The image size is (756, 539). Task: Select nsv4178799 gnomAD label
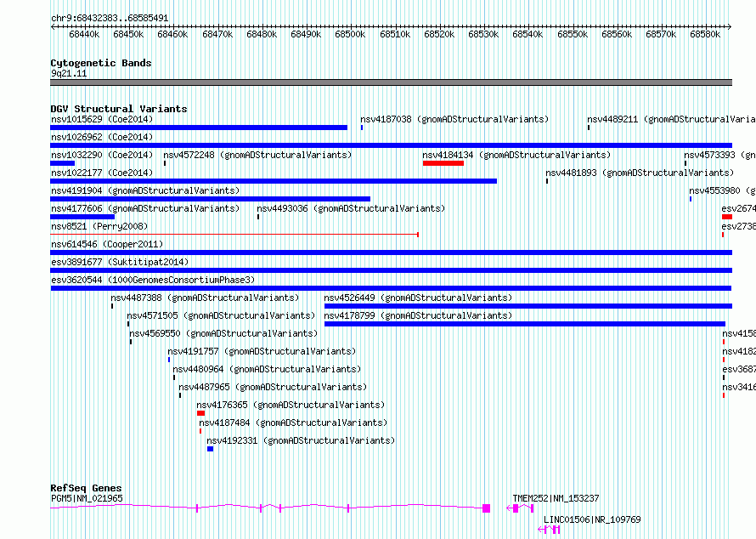(x=418, y=315)
